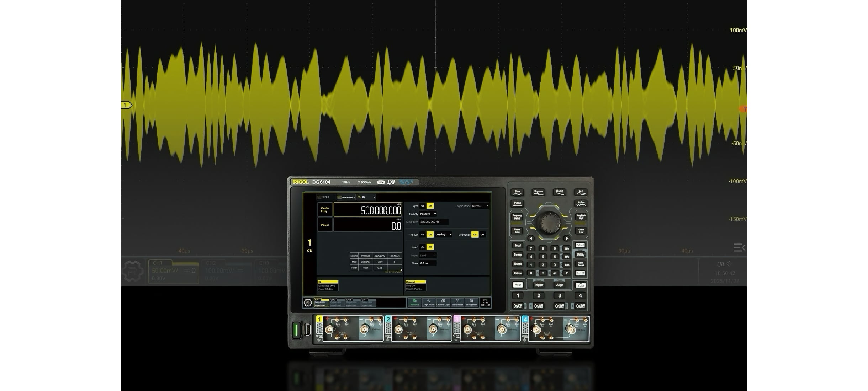Viewport: 868px width, 391px height.
Task: Switch to CH1 tab on generator screen
Action: [x=322, y=302]
